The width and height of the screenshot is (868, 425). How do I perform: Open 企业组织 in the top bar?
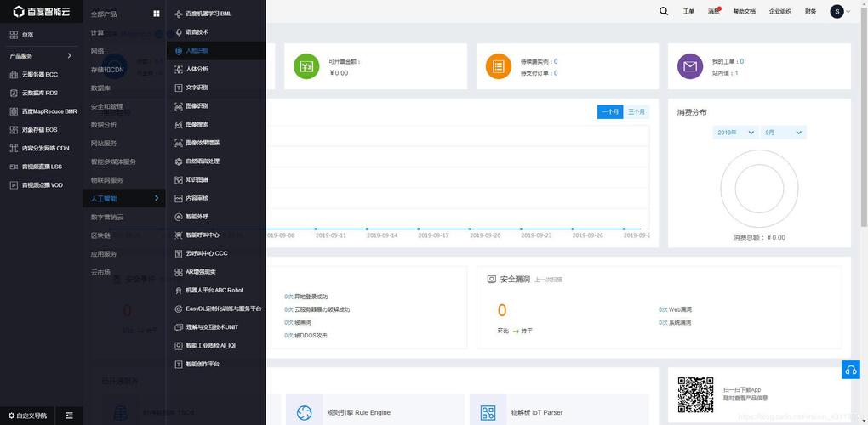[780, 12]
